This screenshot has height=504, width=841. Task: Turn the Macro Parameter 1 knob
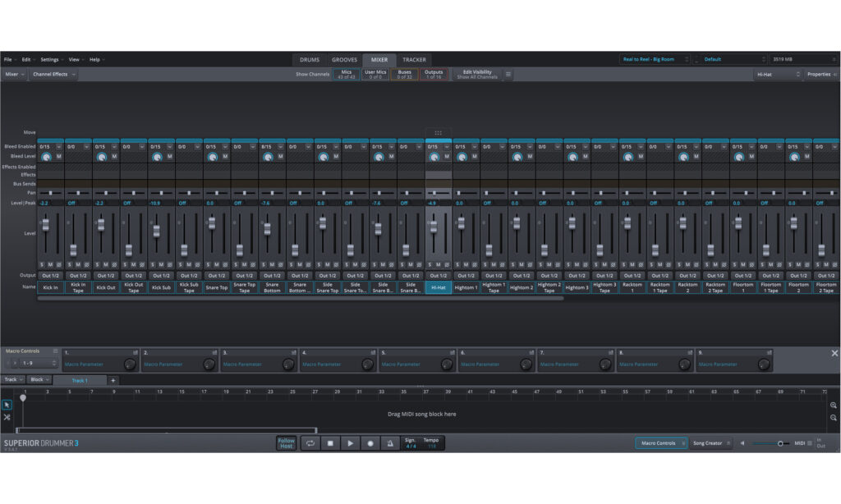pyautogui.click(x=129, y=364)
